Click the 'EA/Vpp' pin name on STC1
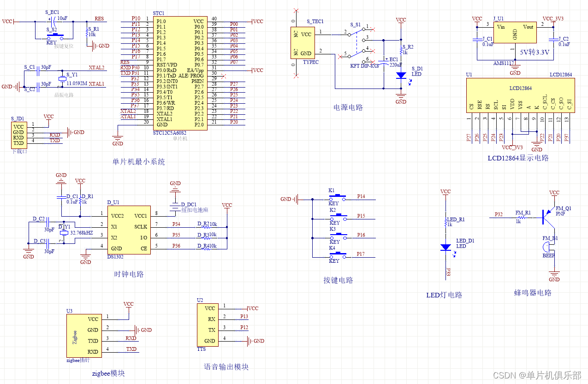Screen dimensions: 588x384 (x=196, y=70)
